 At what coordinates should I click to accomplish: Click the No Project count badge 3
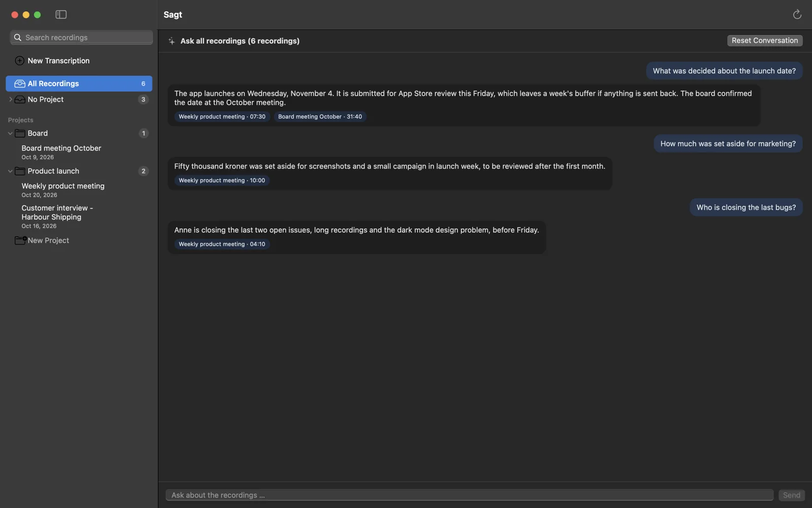pos(143,100)
